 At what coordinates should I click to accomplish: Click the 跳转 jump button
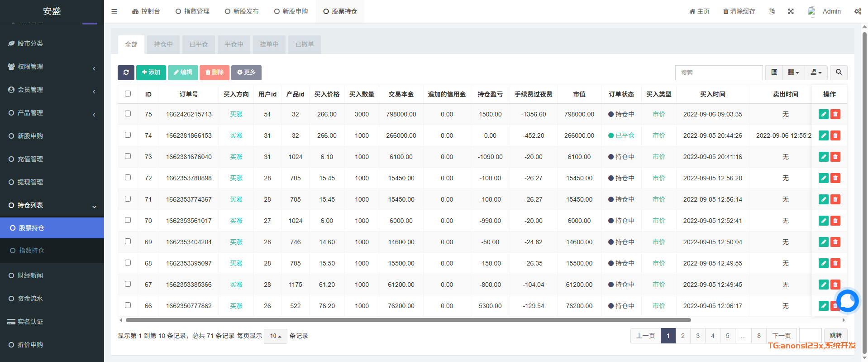click(835, 336)
